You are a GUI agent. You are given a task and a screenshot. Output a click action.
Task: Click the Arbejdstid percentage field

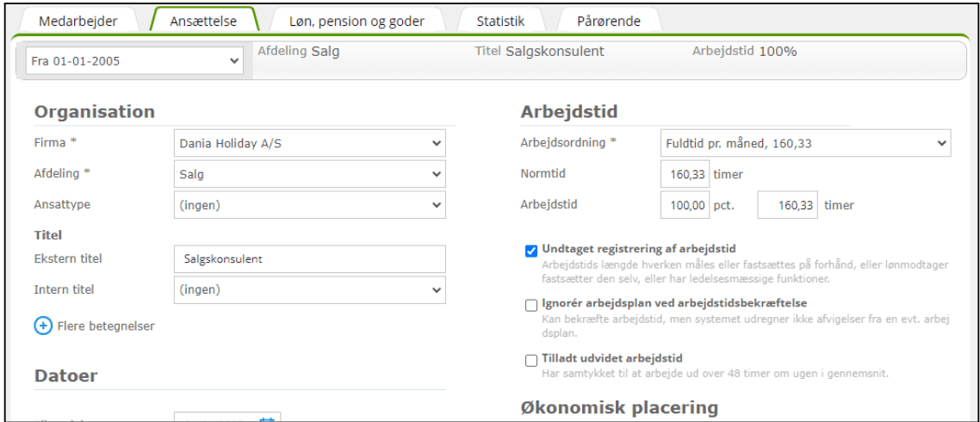(685, 206)
